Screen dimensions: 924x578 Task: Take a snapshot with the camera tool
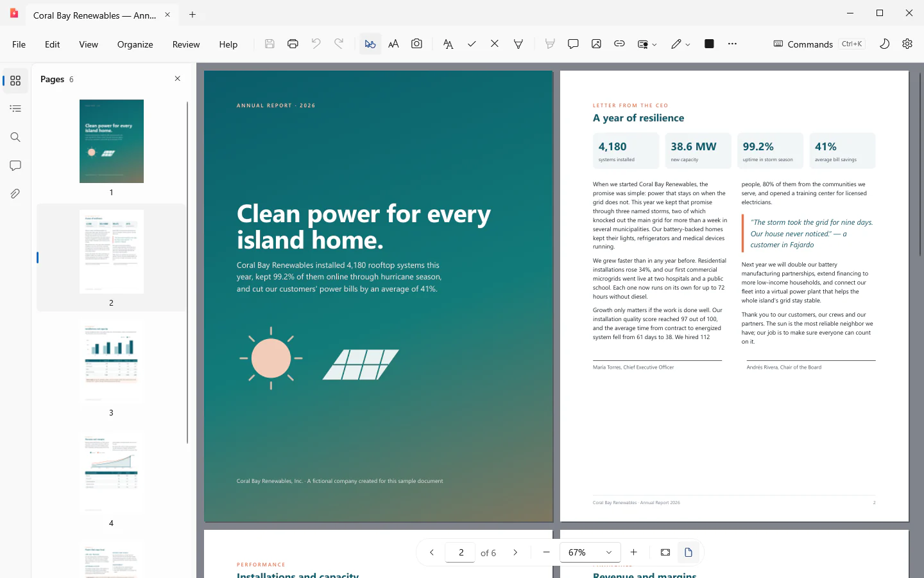[416, 44]
